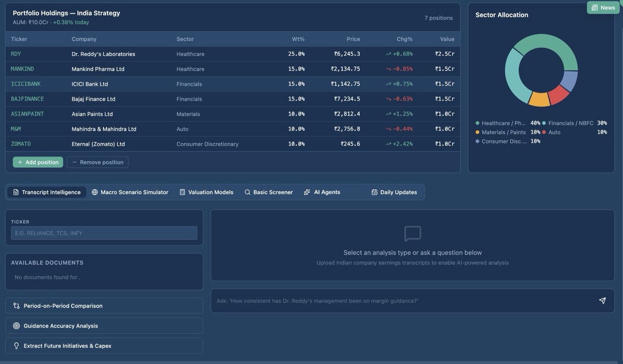Open Valuation Models tab

tap(206, 192)
